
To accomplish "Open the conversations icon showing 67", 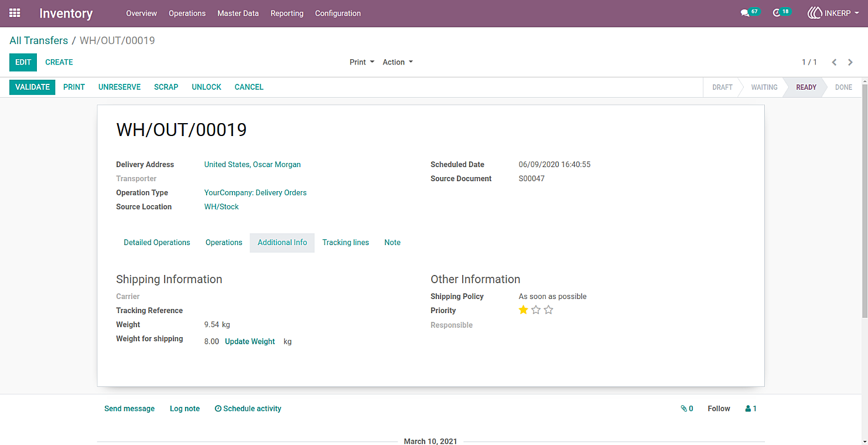I will click(x=750, y=12).
